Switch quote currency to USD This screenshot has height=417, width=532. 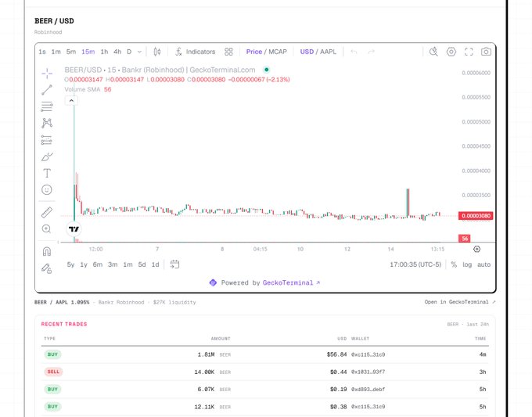click(307, 52)
